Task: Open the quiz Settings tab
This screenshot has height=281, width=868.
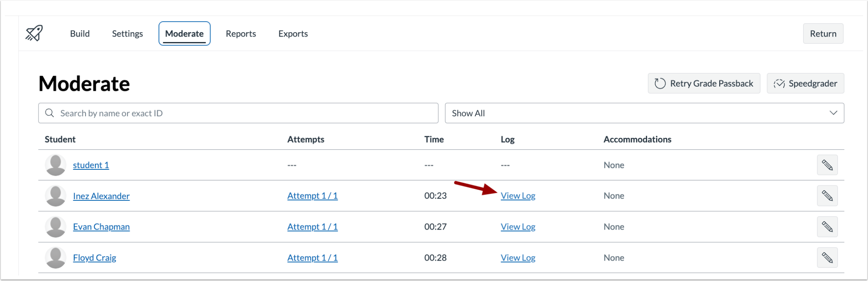Action: coord(127,34)
